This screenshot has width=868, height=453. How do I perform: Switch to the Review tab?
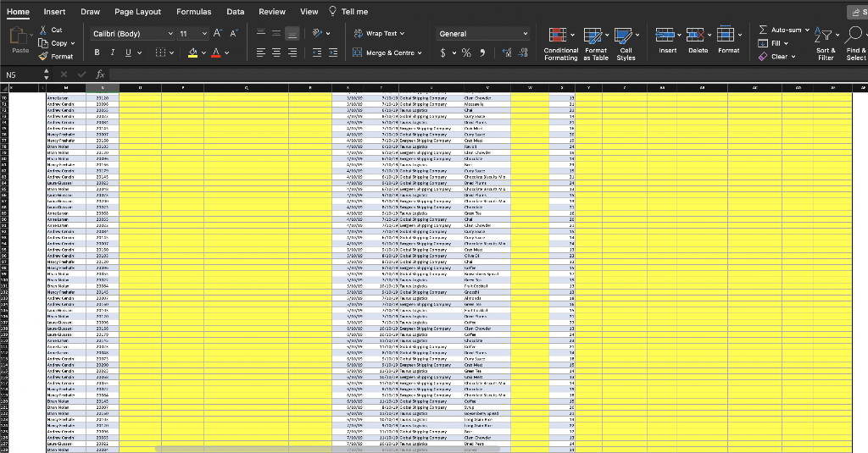click(272, 12)
